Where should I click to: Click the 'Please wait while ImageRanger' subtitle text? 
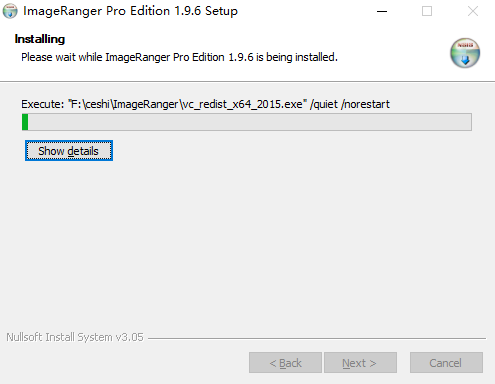click(179, 57)
